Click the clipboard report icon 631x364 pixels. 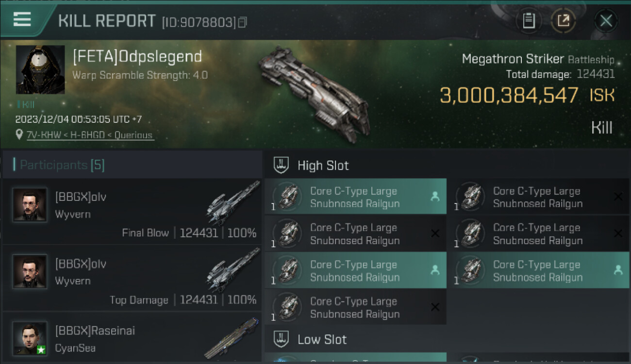529,21
